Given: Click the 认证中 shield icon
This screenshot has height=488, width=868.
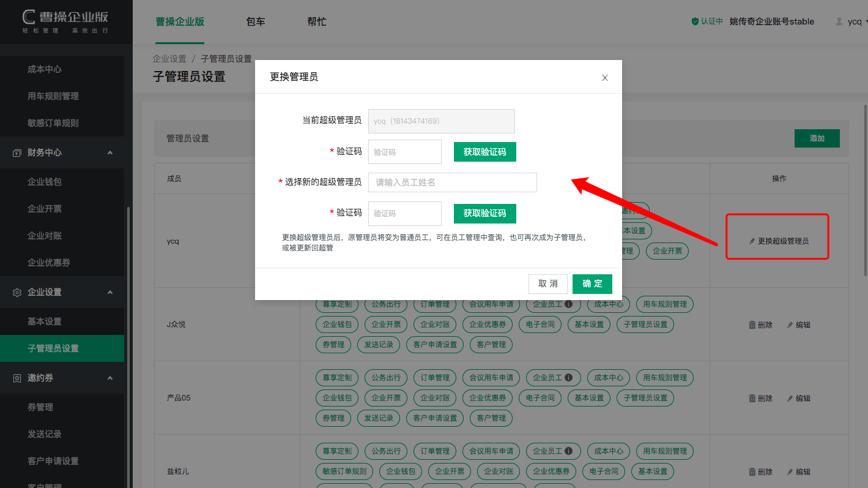Looking at the screenshot, I should (x=695, y=21).
